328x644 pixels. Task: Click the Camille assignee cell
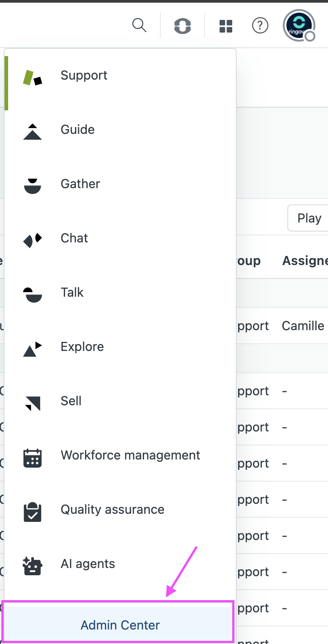(303, 326)
